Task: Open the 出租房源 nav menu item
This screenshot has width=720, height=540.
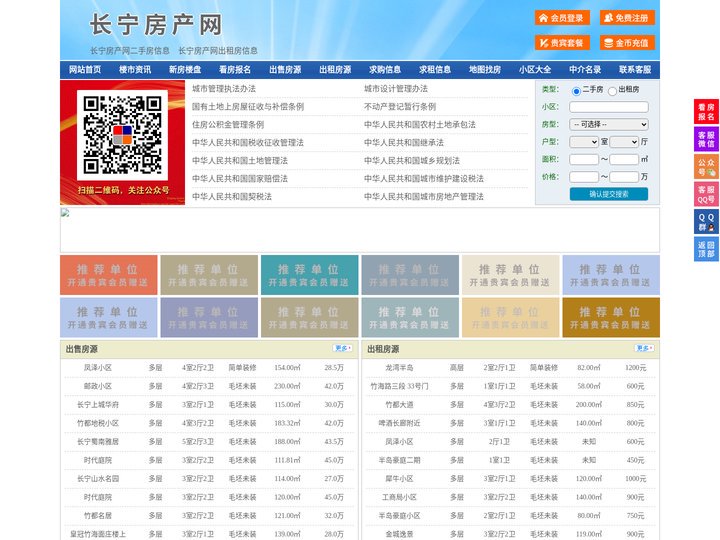Action: (335, 70)
